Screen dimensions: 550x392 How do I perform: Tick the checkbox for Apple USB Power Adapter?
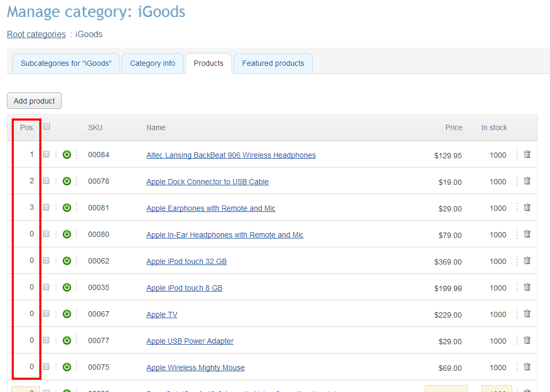coord(46,340)
